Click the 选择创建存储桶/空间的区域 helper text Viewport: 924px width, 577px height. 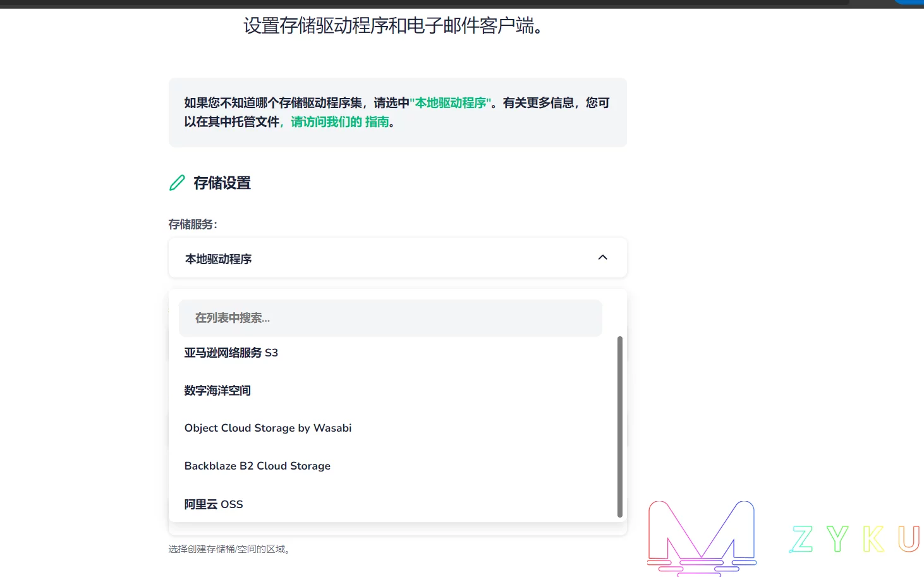pos(229,549)
